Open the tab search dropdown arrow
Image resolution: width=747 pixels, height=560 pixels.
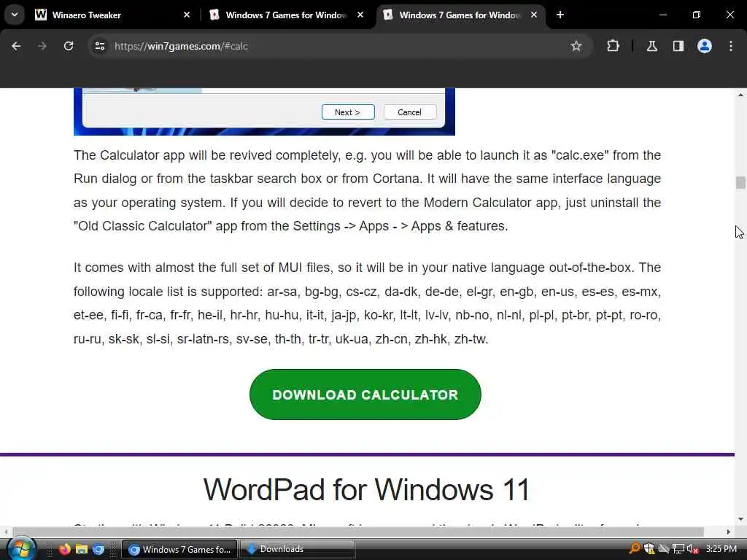point(15,15)
